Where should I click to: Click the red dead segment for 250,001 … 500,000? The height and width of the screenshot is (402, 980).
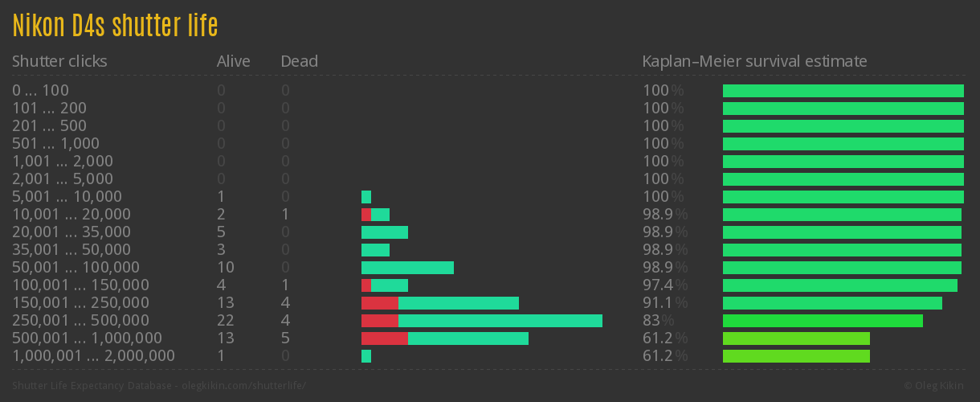click(379, 321)
